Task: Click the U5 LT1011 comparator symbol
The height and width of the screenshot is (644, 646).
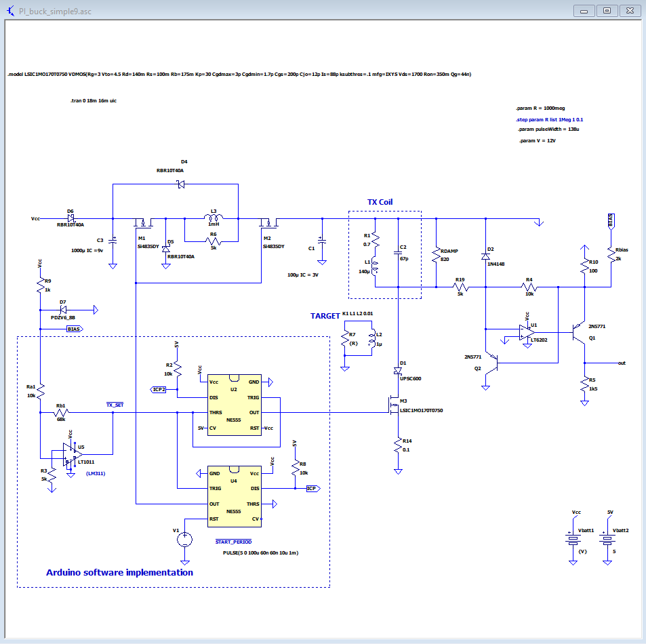Action: (x=73, y=454)
